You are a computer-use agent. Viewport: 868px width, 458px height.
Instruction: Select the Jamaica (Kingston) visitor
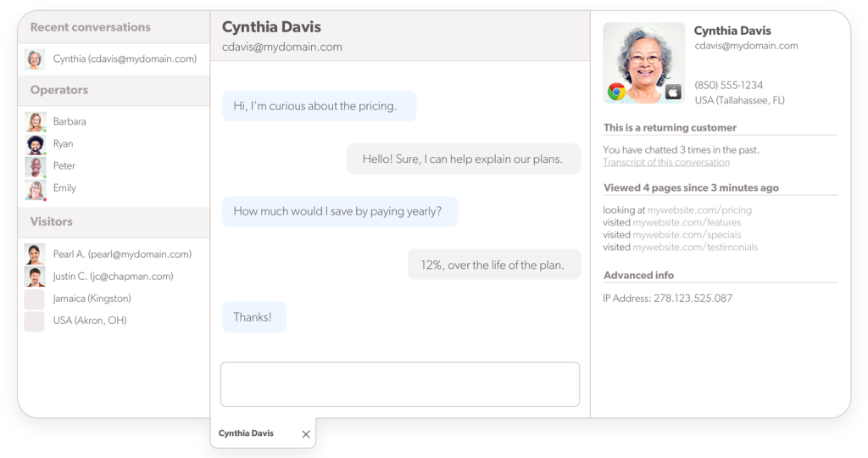[92, 299]
